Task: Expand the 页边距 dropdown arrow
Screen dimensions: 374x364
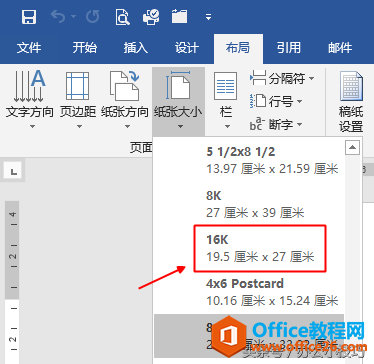Action: coord(79,126)
